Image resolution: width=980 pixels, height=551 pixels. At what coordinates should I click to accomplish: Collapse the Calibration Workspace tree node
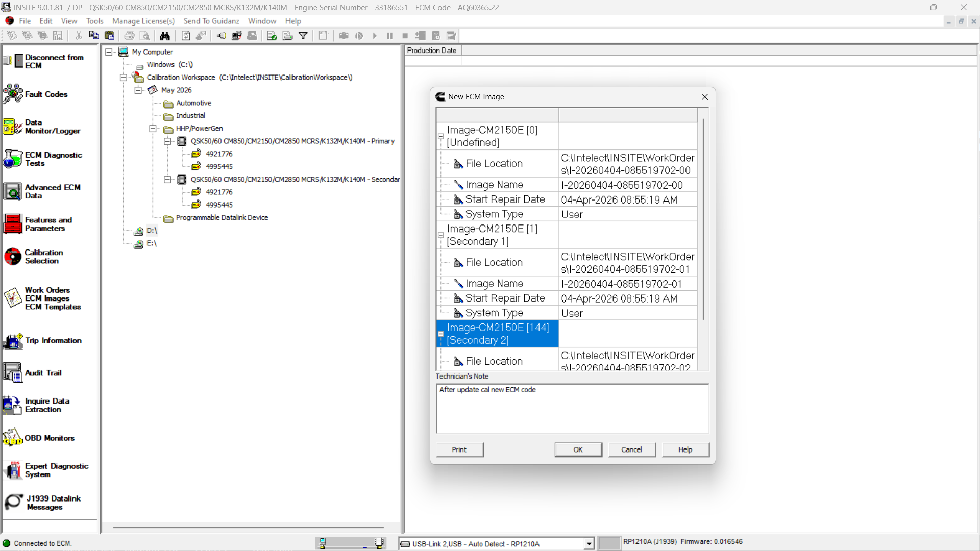tap(124, 78)
